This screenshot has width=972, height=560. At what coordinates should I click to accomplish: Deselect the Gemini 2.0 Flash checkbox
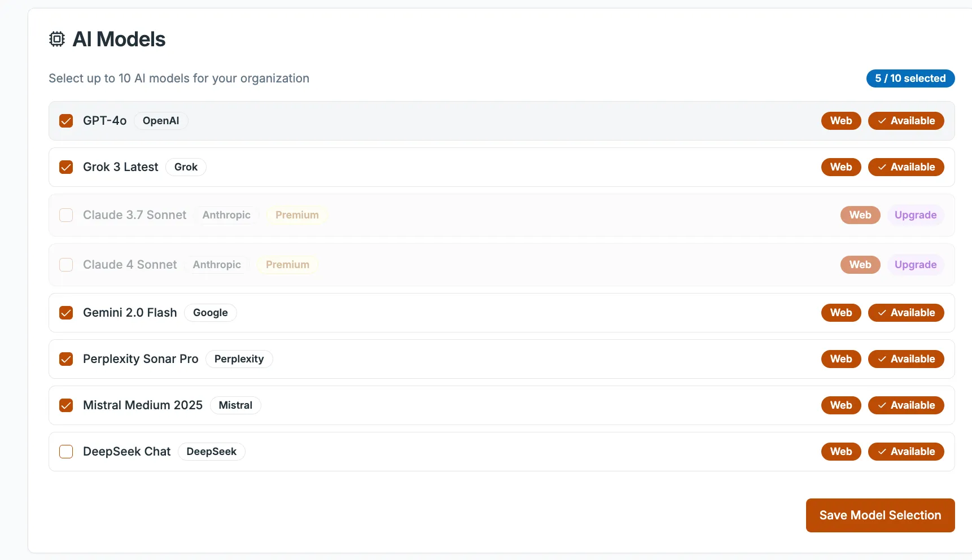[x=66, y=313]
